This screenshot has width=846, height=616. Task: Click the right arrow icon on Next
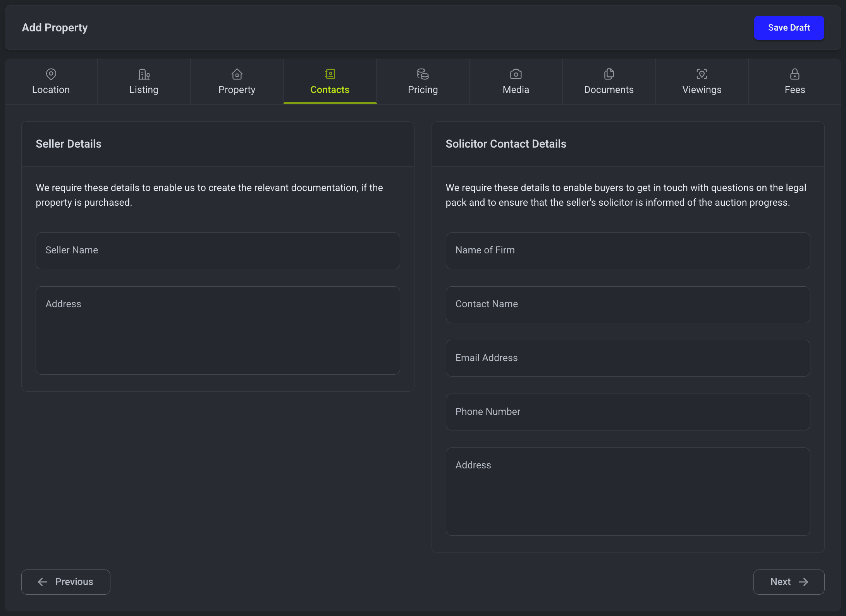coord(803,582)
